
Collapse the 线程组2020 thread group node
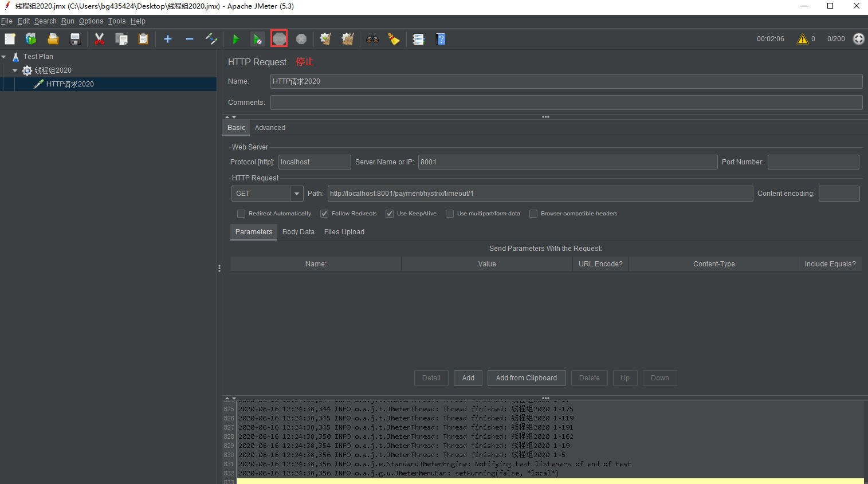point(15,70)
